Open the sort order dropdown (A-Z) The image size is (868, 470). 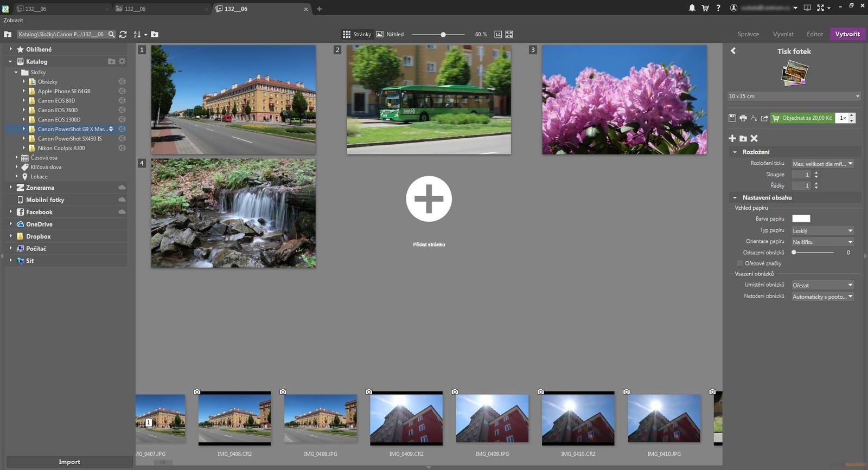141,34
